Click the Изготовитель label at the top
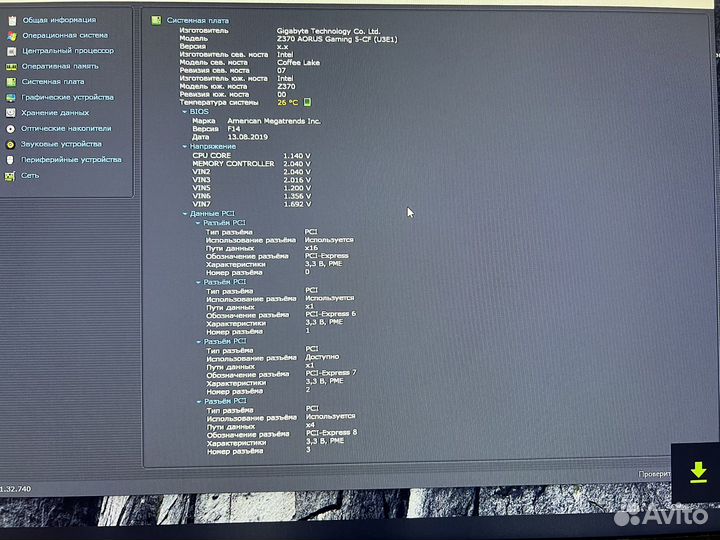 pos(203,31)
